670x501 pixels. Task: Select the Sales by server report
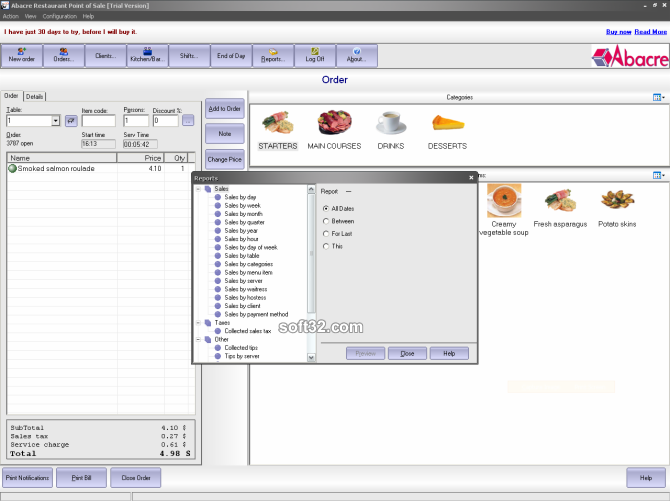coord(243,281)
